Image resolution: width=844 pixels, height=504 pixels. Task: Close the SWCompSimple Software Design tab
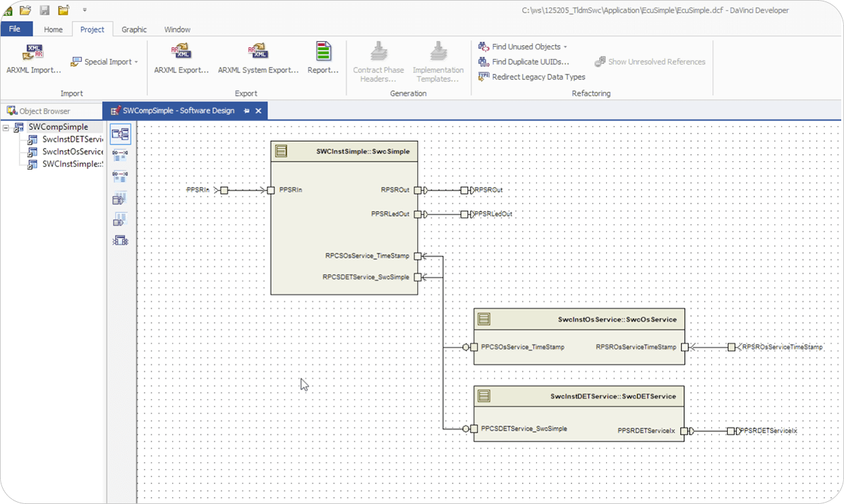(259, 111)
